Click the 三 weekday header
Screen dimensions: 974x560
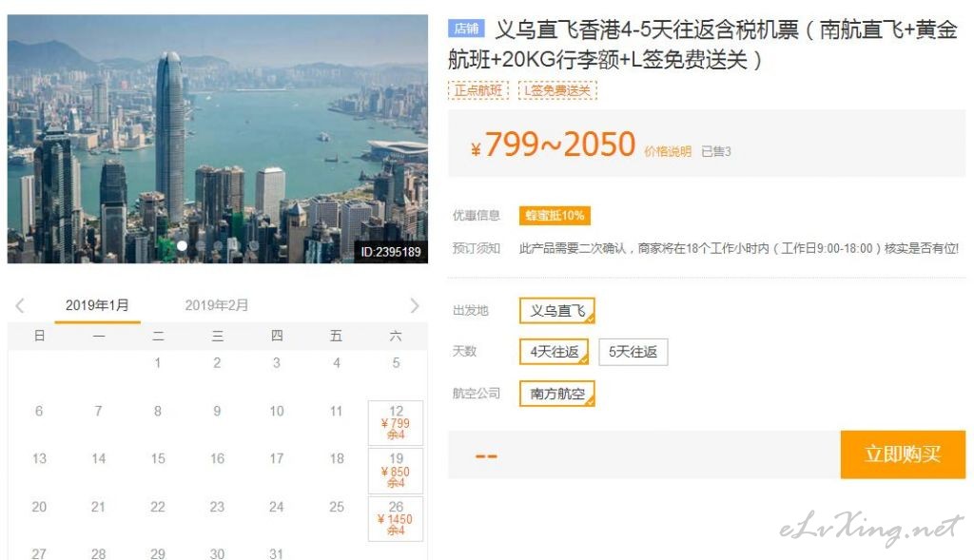click(218, 336)
